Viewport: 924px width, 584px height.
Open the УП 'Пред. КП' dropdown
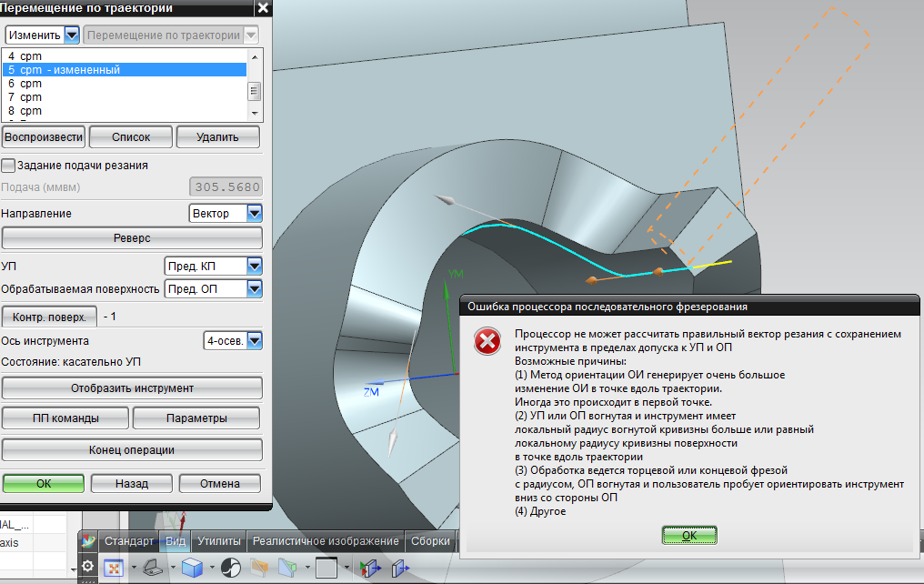point(254,267)
